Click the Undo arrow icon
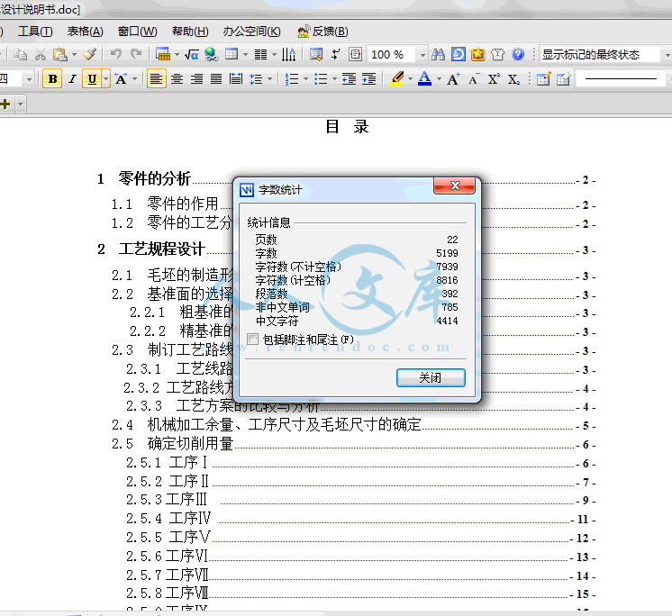Viewport: 672px width, 616px height. [115, 54]
